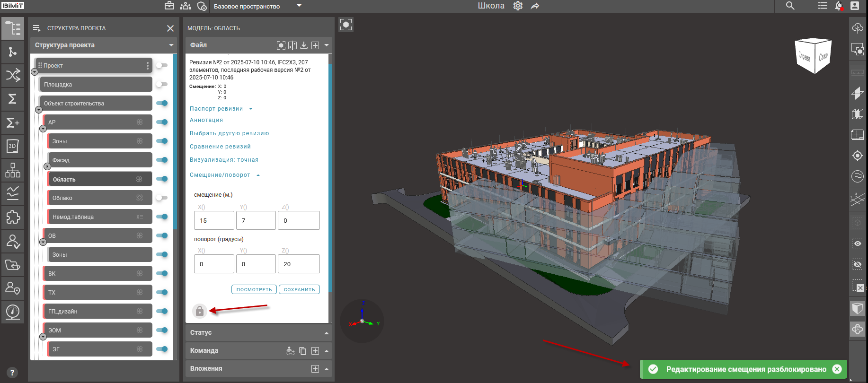Click the settings gear next to Школа
The height and width of the screenshot is (383, 868).
click(518, 6)
